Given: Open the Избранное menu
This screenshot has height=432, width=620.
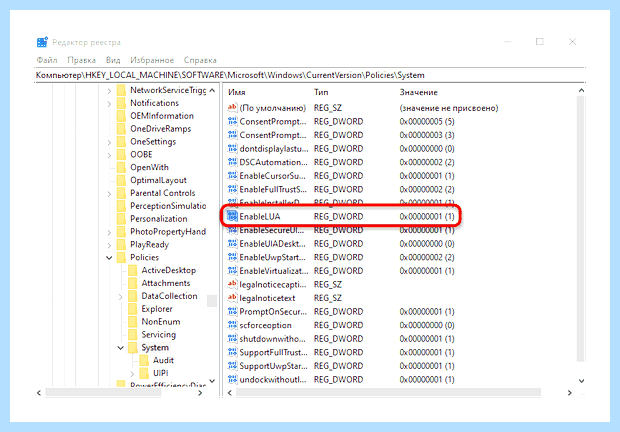Looking at the screenshot, I should pos(152,60).
